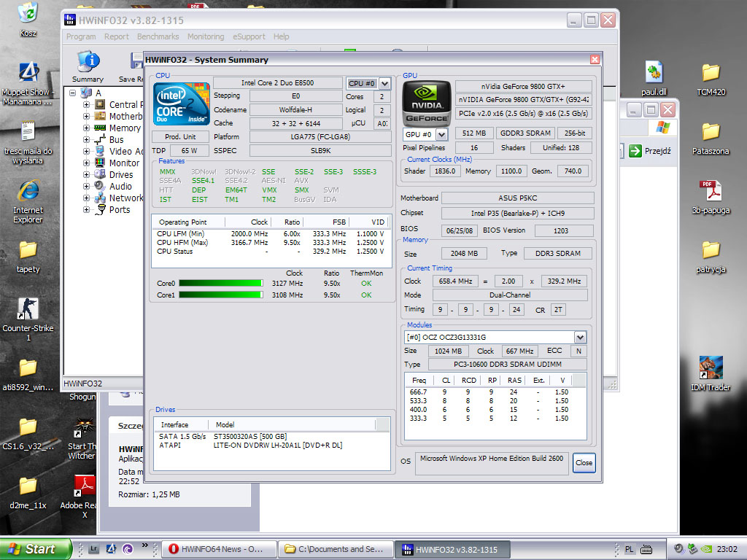This screenshot has height=560, width=747.
Task: Expand the Motherboard tree node
Action: point(86,116)
